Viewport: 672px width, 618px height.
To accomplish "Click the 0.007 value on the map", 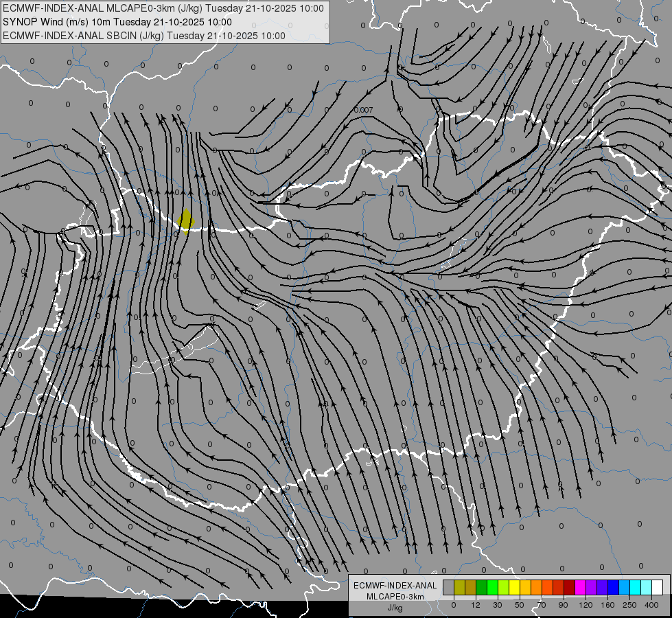I will click(363, 111).
